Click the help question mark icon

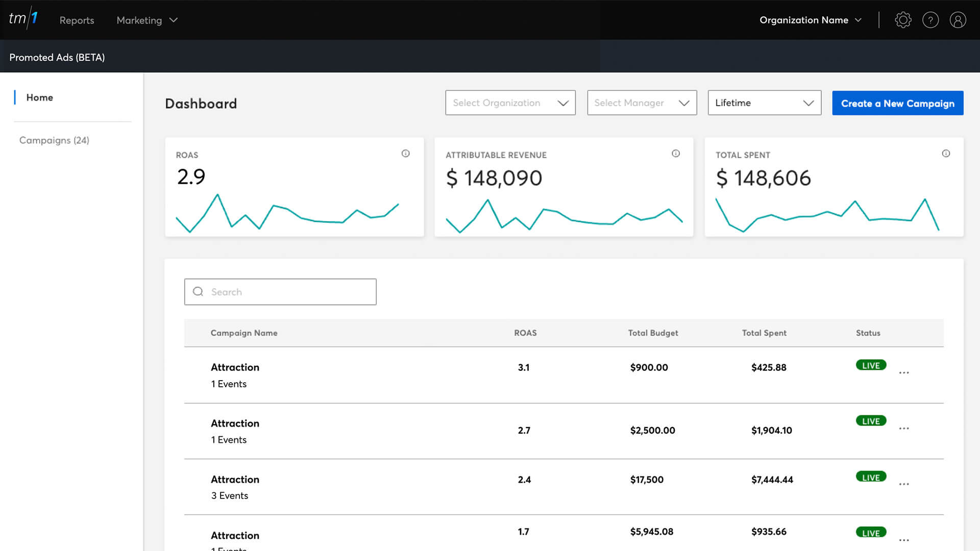tap(930, 20)
